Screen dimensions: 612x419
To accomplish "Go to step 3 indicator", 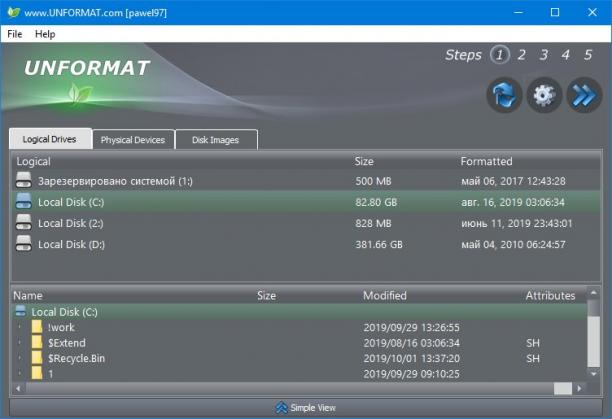I will [544, 55].
